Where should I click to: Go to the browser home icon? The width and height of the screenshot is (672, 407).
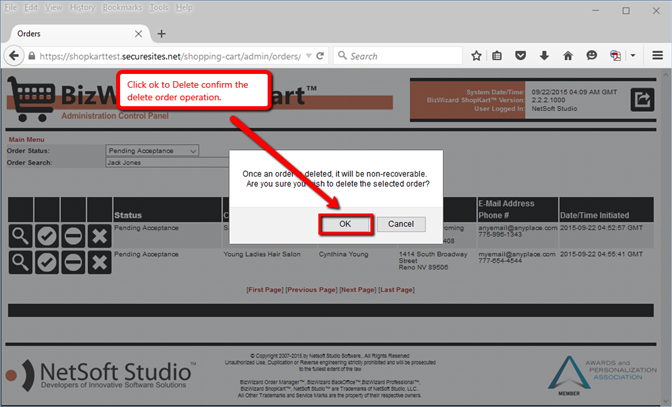(x=568, y=56)
